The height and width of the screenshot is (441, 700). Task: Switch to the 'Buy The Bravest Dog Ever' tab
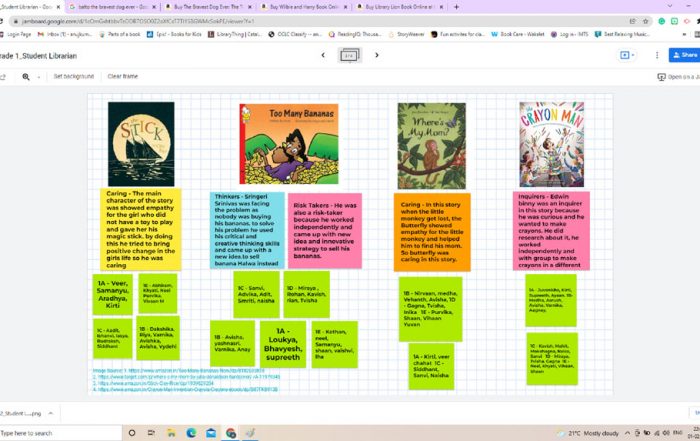[208, 7]
